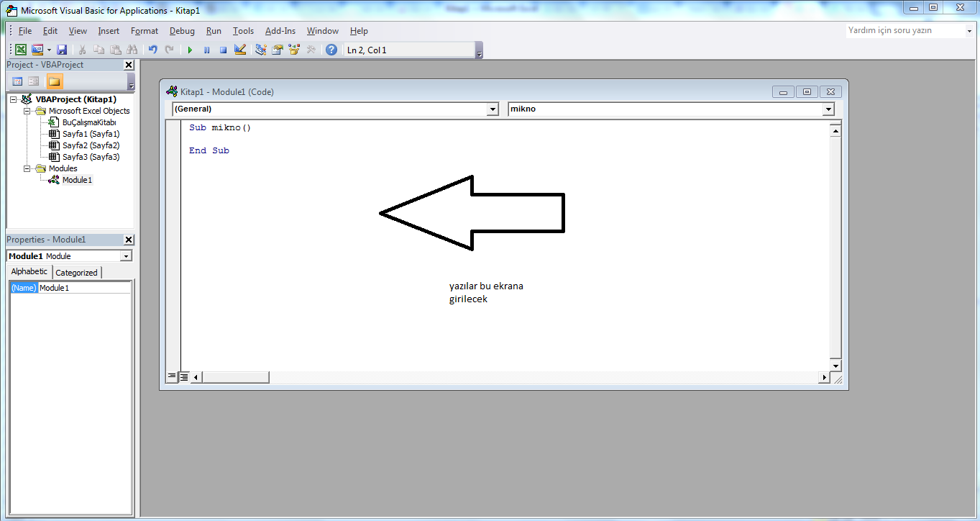Pause execution with the Break icon
The width and height of the screenshot is (980, 521).
click(206, 50)
